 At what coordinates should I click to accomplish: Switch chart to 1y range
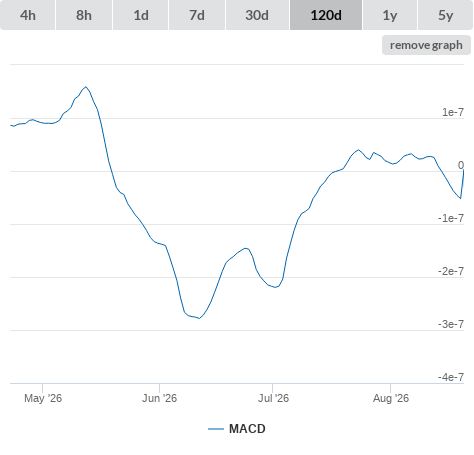pos(390,15)
